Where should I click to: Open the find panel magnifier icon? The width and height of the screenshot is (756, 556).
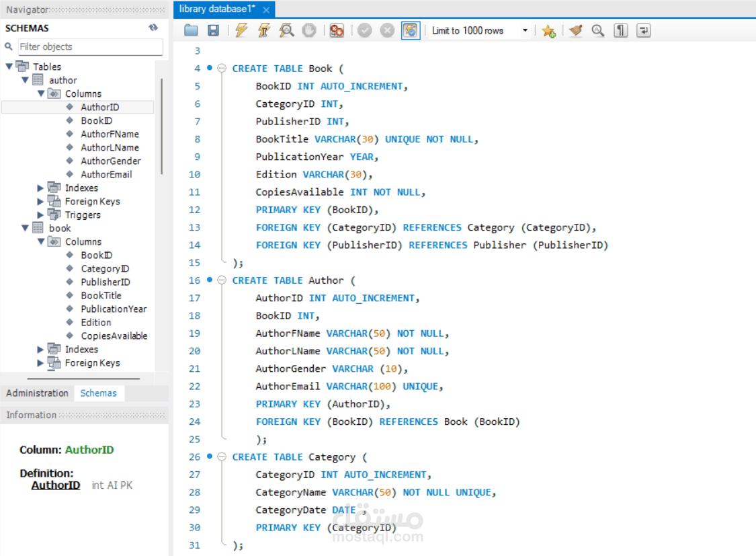coord(598,30)
